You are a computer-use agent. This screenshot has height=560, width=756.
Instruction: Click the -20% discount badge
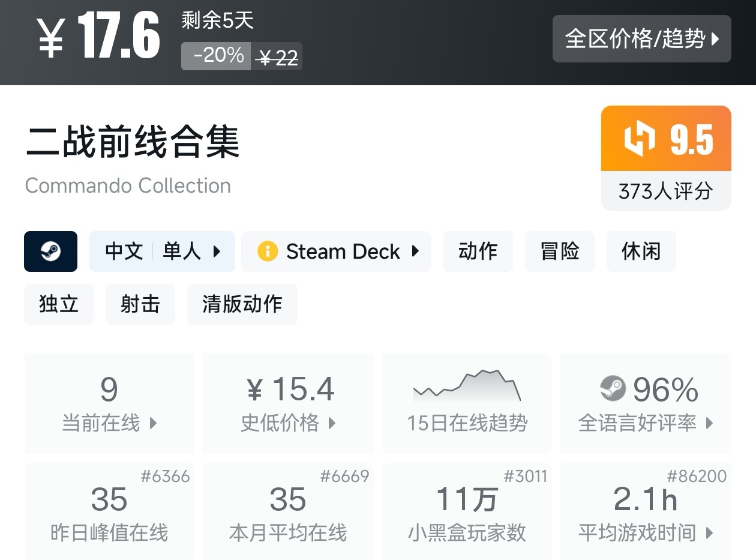pyautogui.click(x=216, y=56)
